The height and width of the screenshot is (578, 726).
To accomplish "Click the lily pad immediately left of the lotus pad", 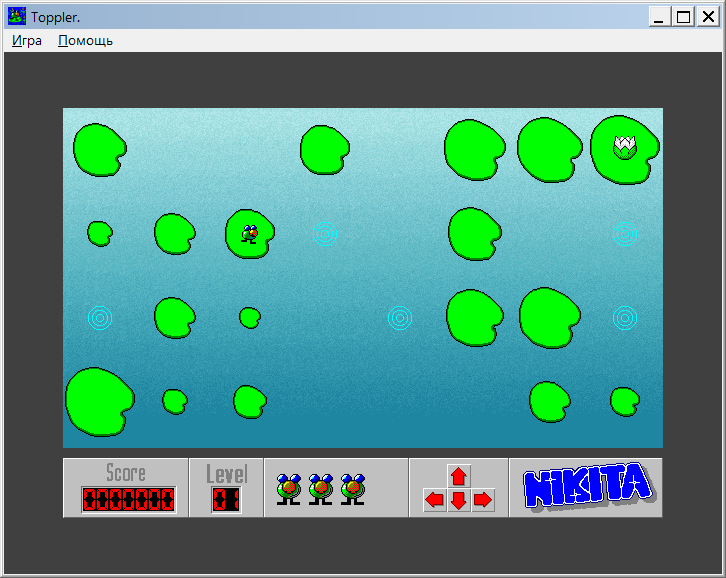I will (x=550, y=150).
